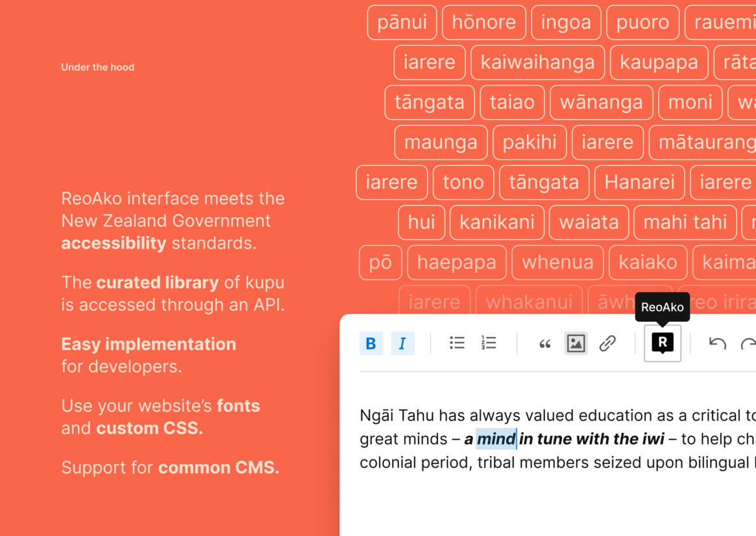The image size is (756, 536).
Task: Select the whenua kupu chip
Action: (x=557, y=262)
